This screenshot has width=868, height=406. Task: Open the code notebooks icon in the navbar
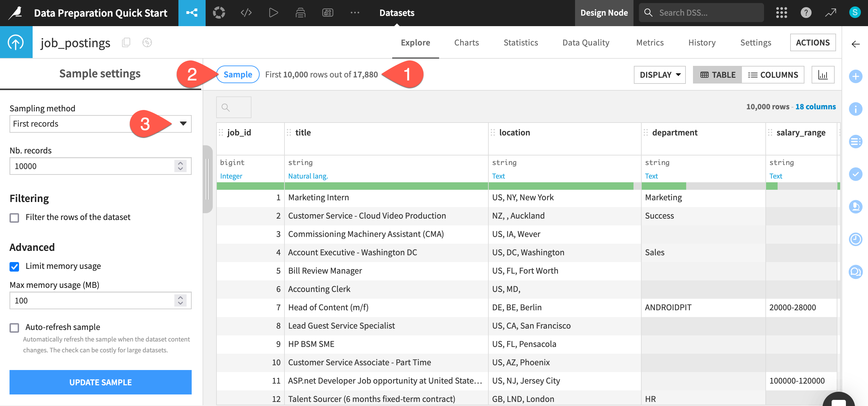tap(246, 13)
